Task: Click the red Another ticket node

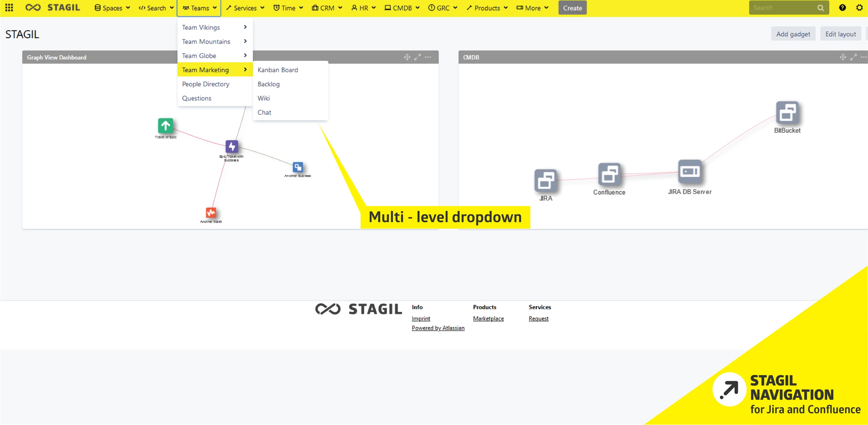Action: (211, 212)
